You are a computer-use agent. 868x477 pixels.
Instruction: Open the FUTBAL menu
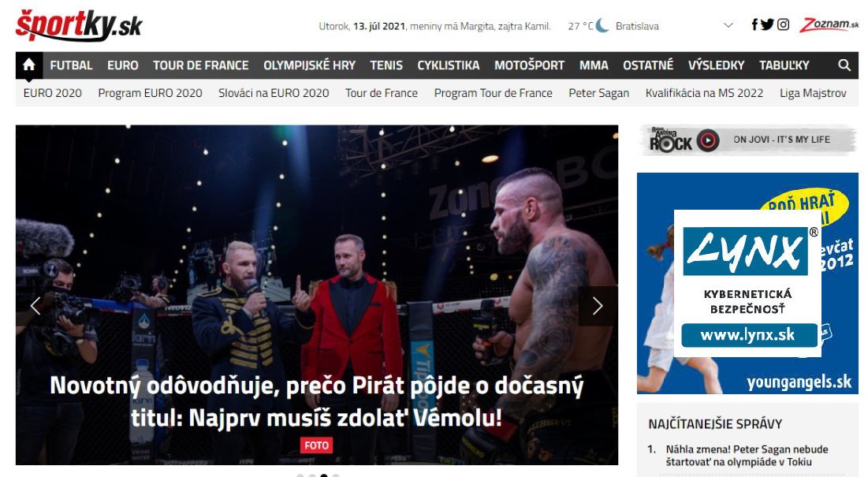(x=72, y=65)
